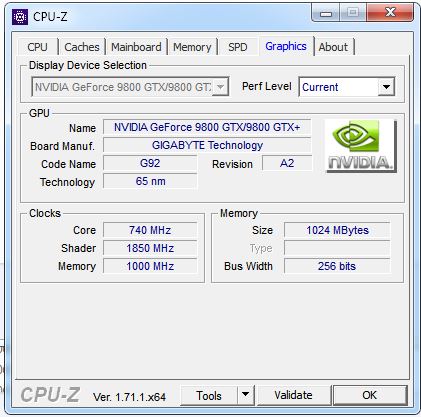Click the 65 nm technology field

pyautogui.click(x=150, y=181)
